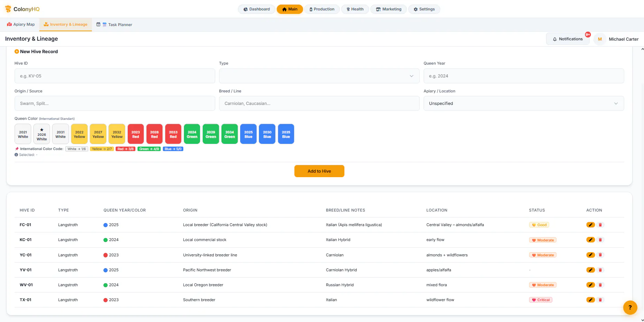Click the Good status badge for FC-01
This screenshot has width=644, height=322.
(539, 225)
